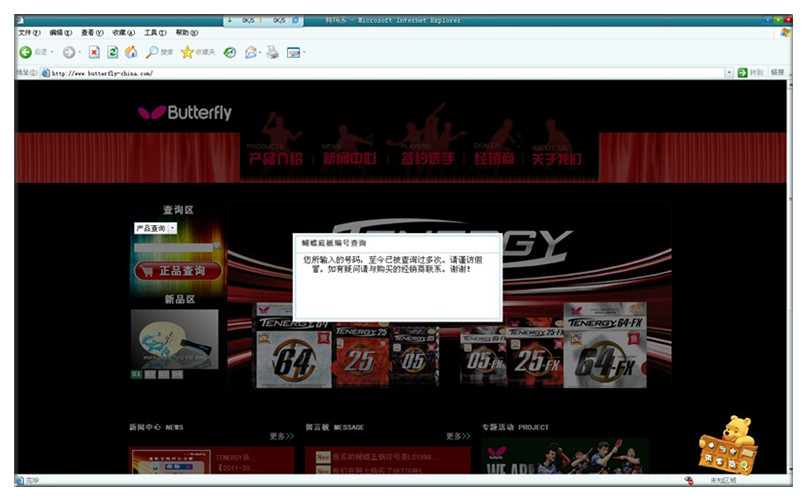807x501 pixels.
Task: Open the Forward history dropdown arrow
Action: (x=80, y=52)
